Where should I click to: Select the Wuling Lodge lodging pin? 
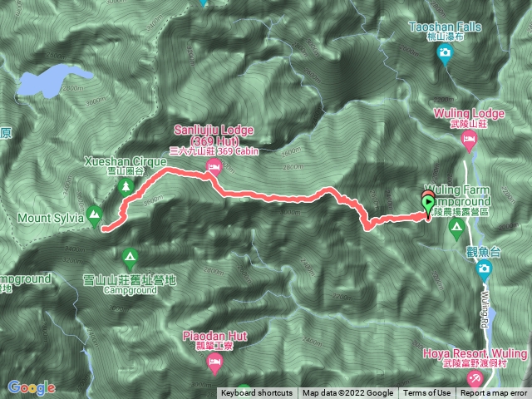click(469, 140)
